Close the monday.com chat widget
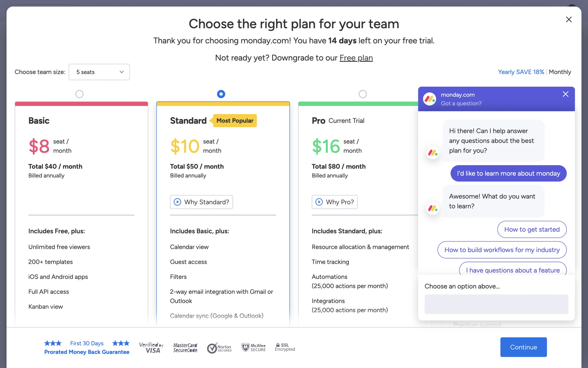 coord(565,94)
